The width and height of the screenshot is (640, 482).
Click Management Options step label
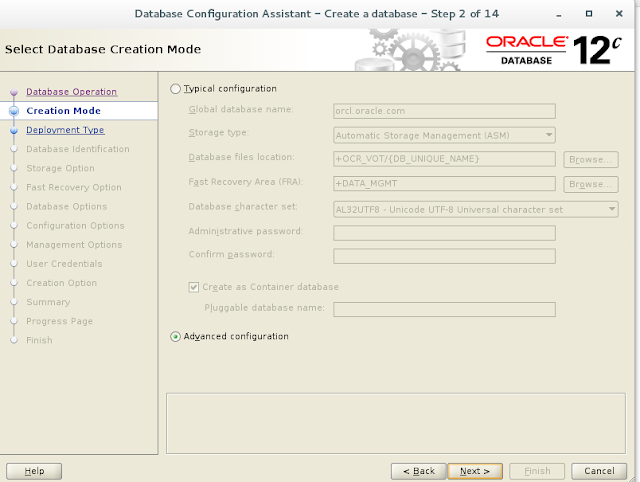[x=74, y=245]
